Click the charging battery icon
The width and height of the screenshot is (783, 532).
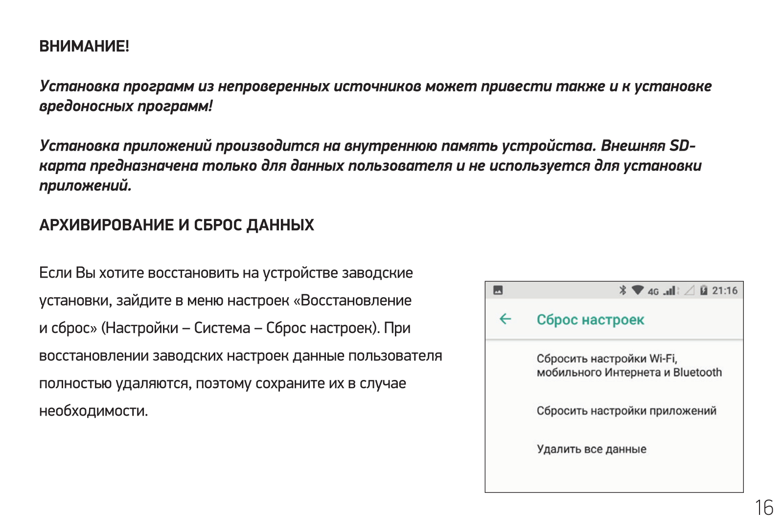[704, 290]
